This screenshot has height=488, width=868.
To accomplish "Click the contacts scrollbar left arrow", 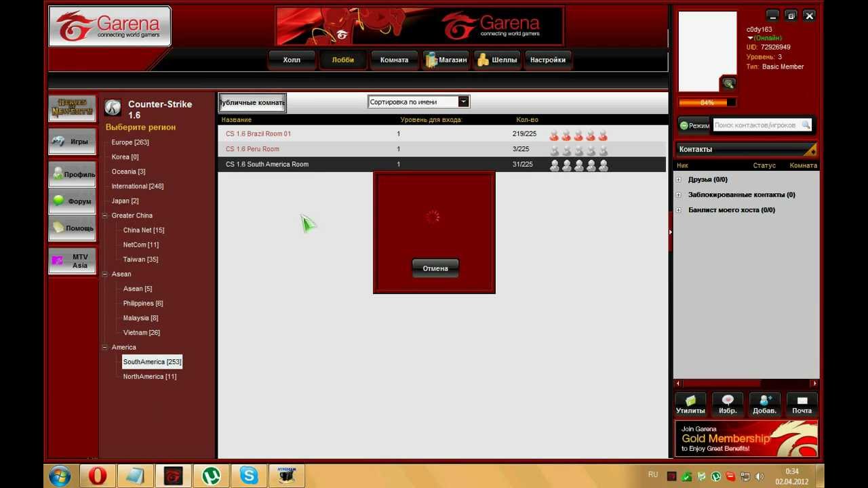I will [x=678, y=384].
